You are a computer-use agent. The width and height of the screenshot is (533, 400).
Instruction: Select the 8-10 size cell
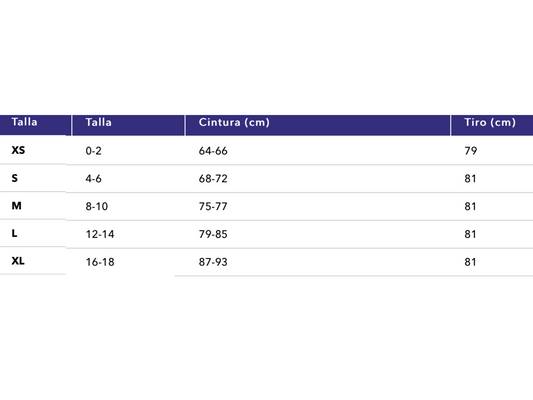pyautogui.click(x=97, y=206)
